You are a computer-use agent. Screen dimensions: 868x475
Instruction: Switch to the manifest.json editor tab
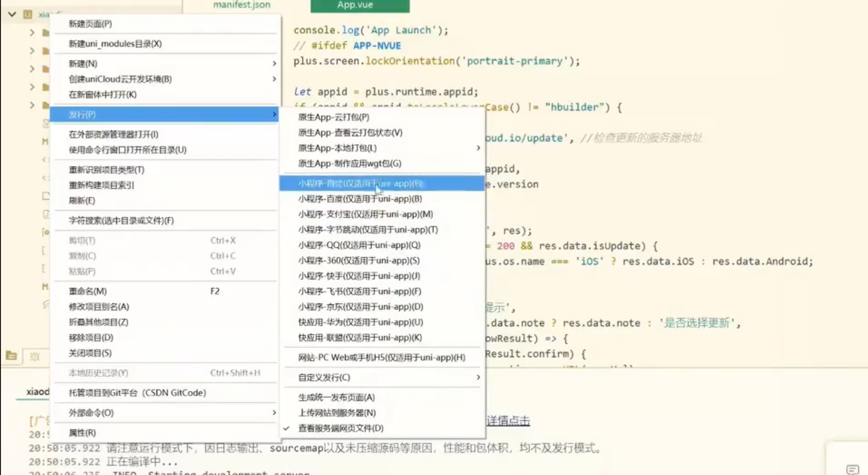(x=242, y=5)
